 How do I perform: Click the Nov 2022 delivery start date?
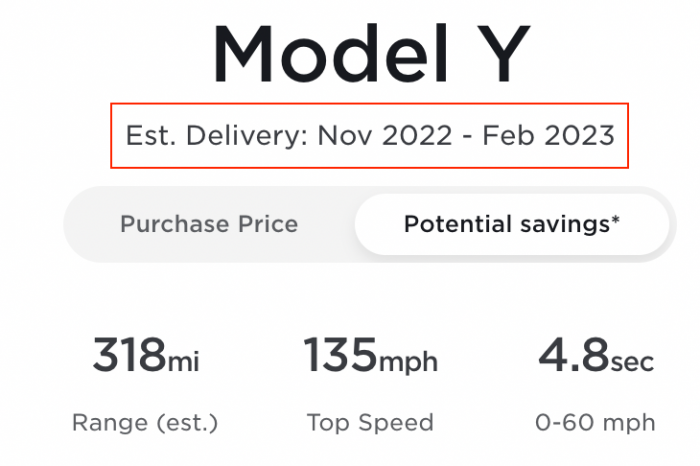click(x=385, y=135)
